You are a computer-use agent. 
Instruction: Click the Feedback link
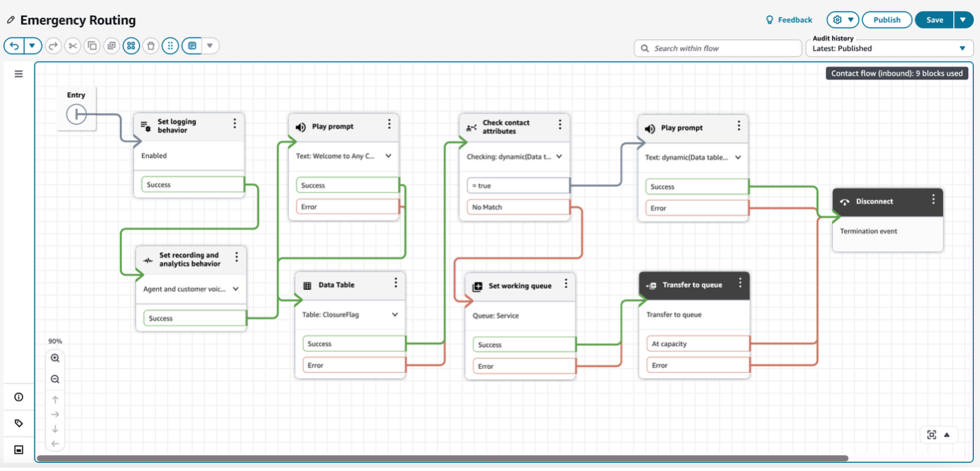(789, 19)
